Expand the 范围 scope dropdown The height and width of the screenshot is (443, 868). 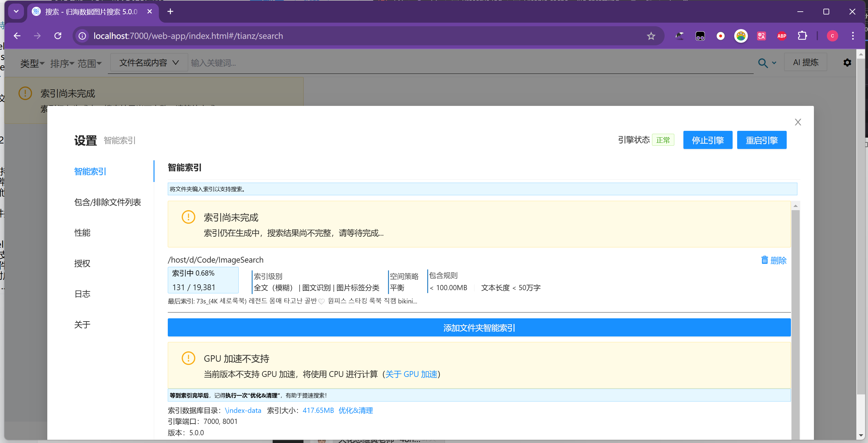[x=90, y=63]
